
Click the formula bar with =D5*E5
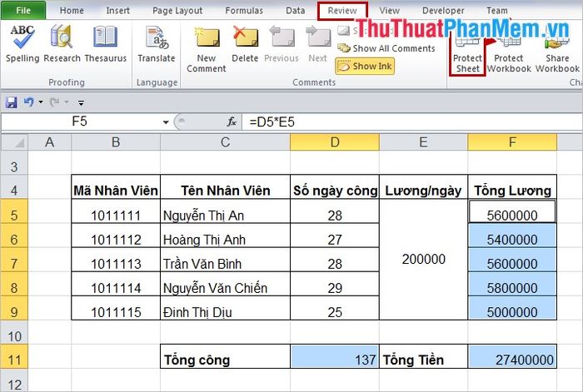(412, 122)
